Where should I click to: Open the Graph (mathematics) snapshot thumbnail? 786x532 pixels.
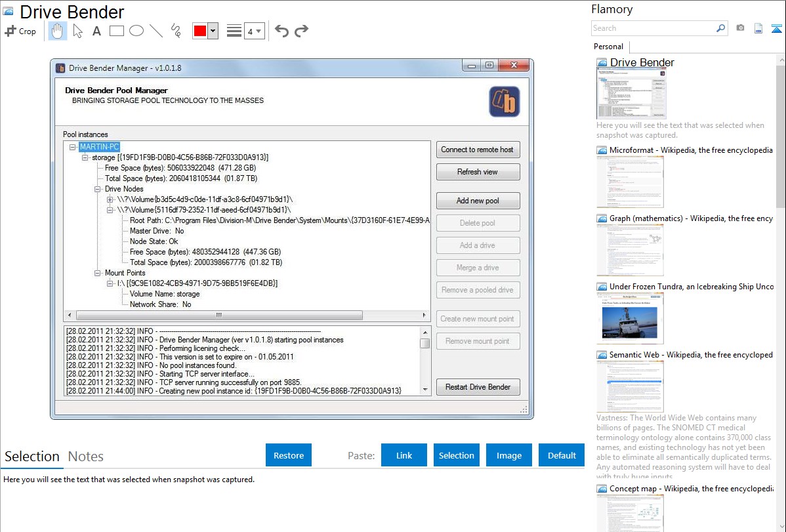pyautogui.click(x=630, y=249)
